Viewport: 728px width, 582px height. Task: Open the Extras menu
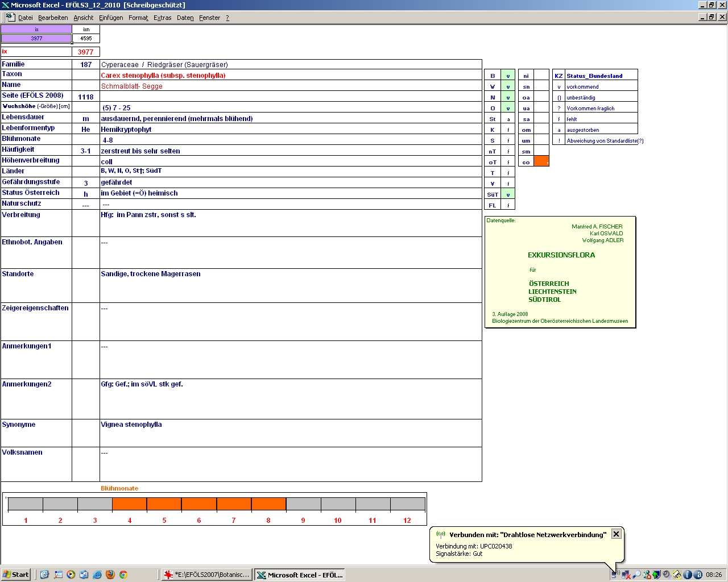[162, 18]
